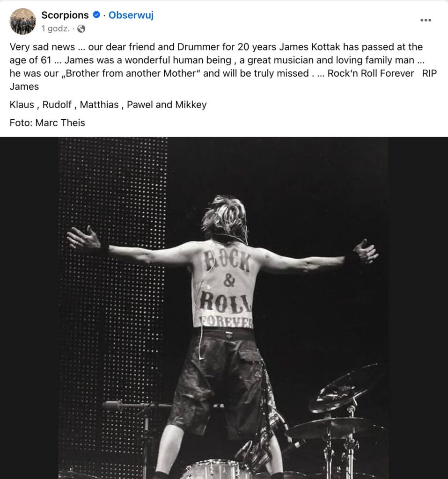Click the drummer's head in the photo
Image resolution: width=448 pixels, height=479 pixels.
coord(224,218)
